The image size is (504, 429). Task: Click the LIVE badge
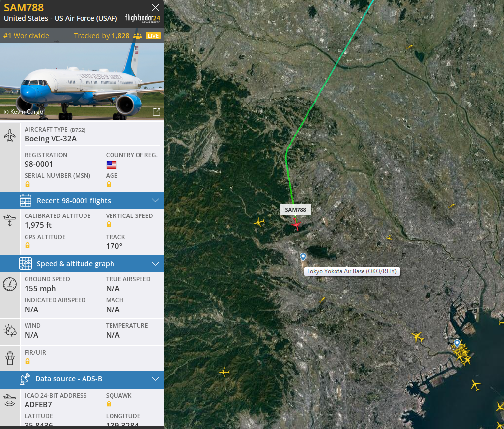tap(153, 36)
